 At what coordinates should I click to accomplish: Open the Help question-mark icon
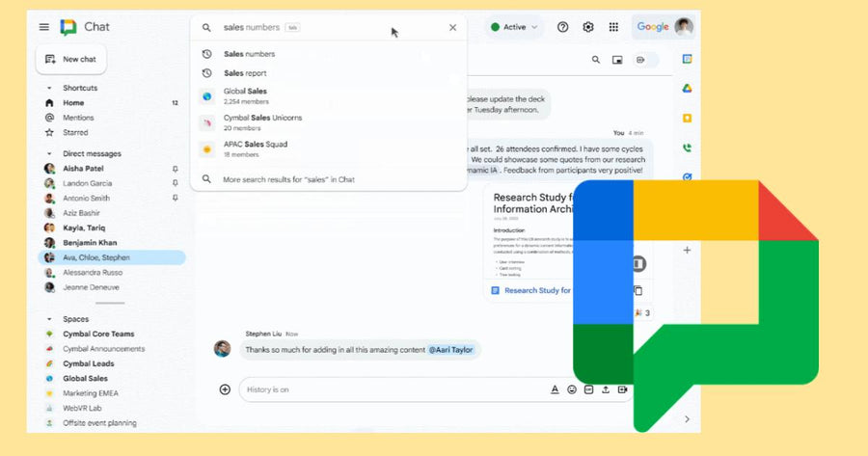coord(562,27)
